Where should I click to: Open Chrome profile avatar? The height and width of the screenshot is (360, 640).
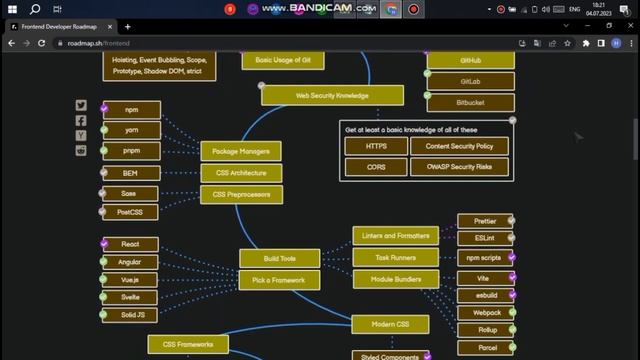pyautogui.click(x=616, y=43)
